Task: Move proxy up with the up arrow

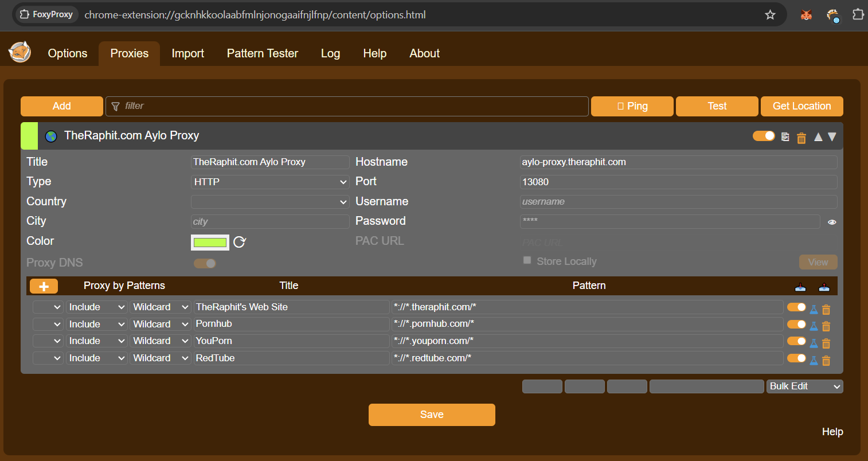Action: coord(818,136)
